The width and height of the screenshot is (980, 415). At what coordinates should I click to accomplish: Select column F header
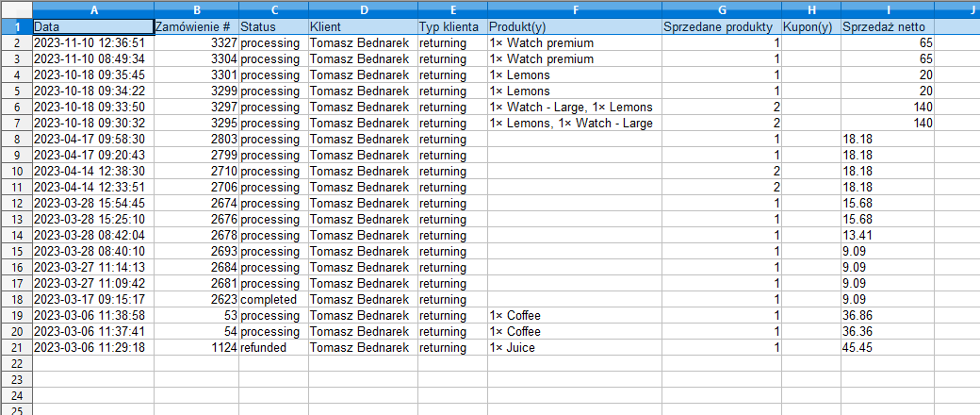pos(575,10)
